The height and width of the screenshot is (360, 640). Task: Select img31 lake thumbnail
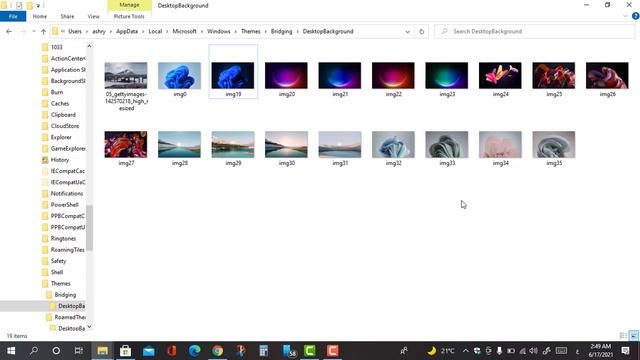point(340,144)
